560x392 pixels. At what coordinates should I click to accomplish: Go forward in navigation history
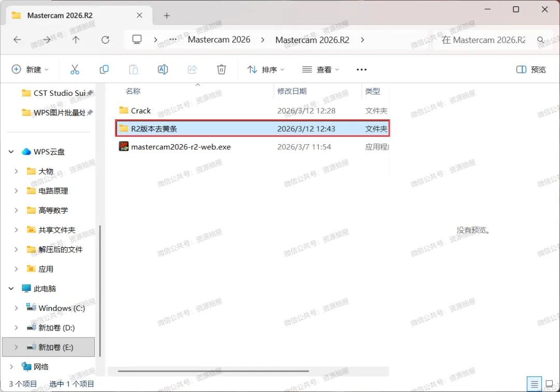pyautogui.click(x=47, y=39)
